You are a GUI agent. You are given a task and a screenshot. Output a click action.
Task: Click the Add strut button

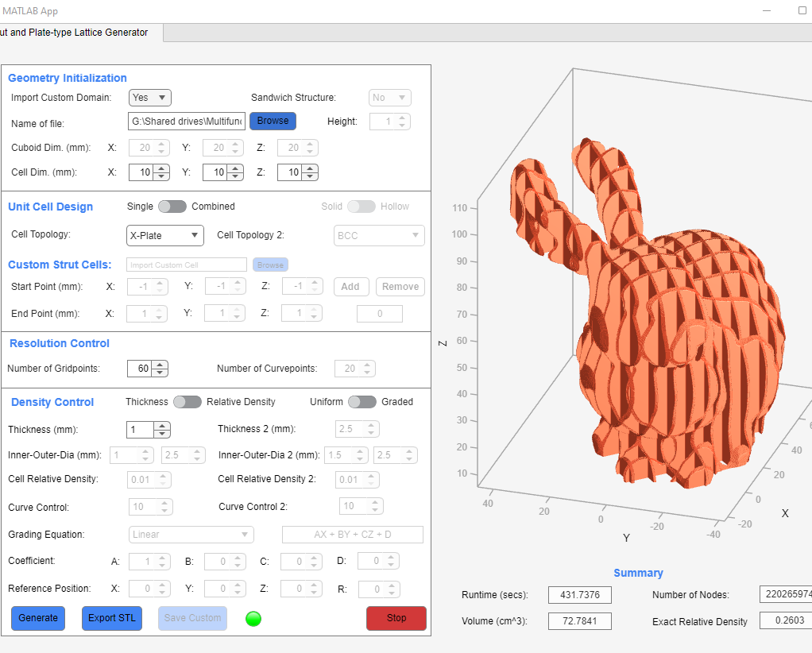click(351, 286)
